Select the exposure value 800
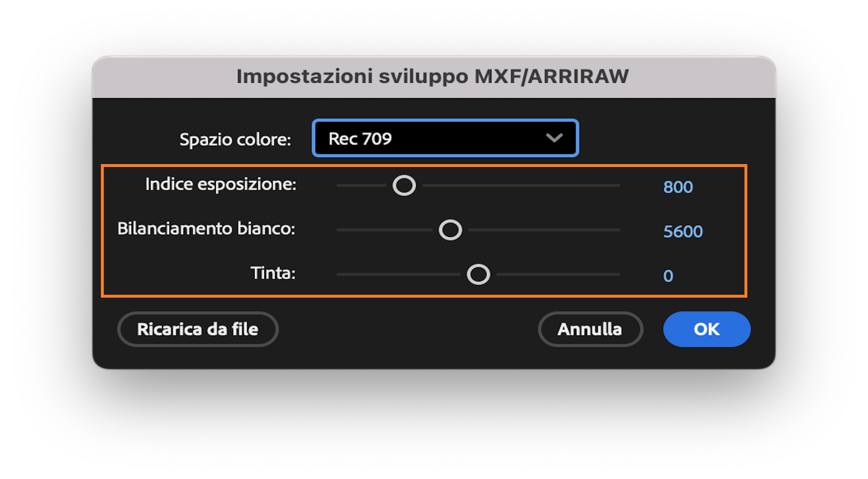 click(678, 186)
